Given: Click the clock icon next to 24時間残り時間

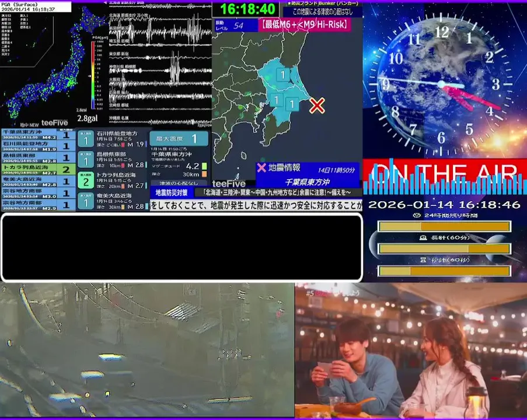Looking at the screenshot, I should (417, 215).
